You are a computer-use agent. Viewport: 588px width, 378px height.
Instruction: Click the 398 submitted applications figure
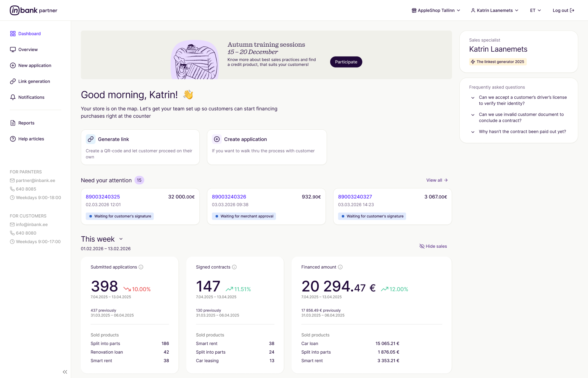[104, 286]
